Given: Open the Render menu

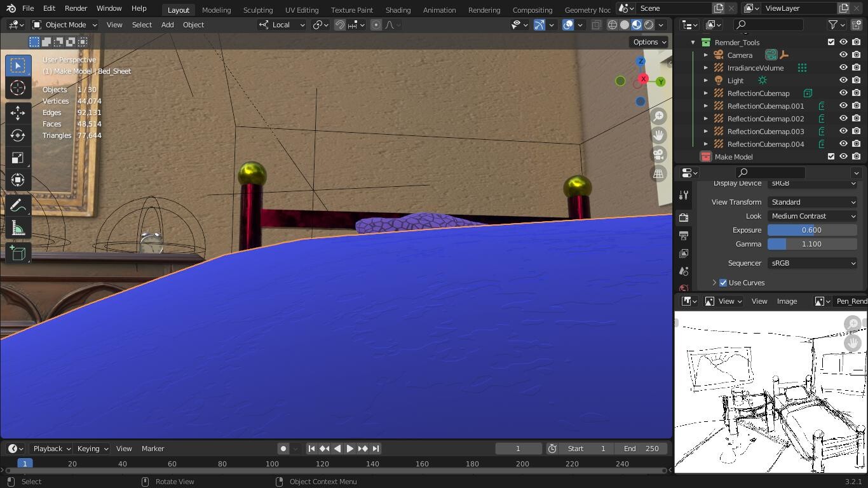Looking at the screenshot, I should pyautogui.click(x=76, y=8).
